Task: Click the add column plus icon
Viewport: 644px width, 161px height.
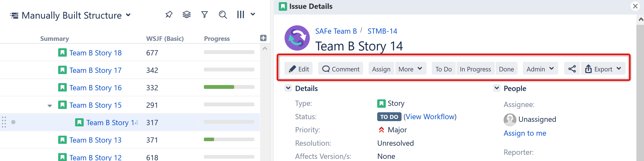Action: pos(263,38)
